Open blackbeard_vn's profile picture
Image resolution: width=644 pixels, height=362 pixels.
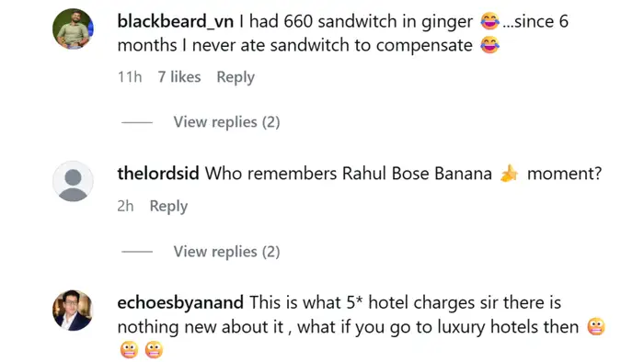click(x=73, y=29)
